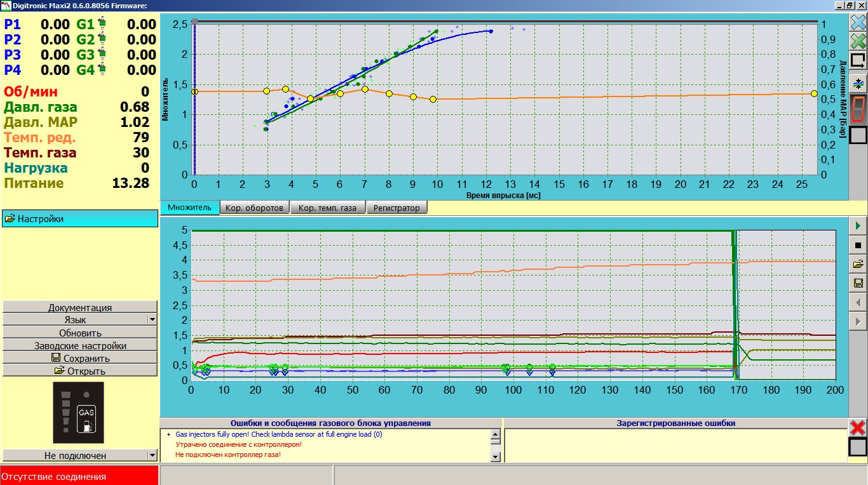Click the converging blue-green lines icon
The image size is (868, 485).
click(x=858, y=83)
